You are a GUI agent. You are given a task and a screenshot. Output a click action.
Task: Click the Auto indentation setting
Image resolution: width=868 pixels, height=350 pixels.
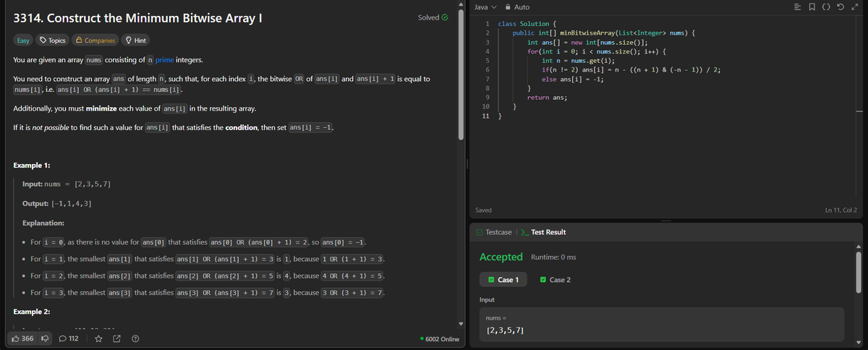(x=521, y=7)
